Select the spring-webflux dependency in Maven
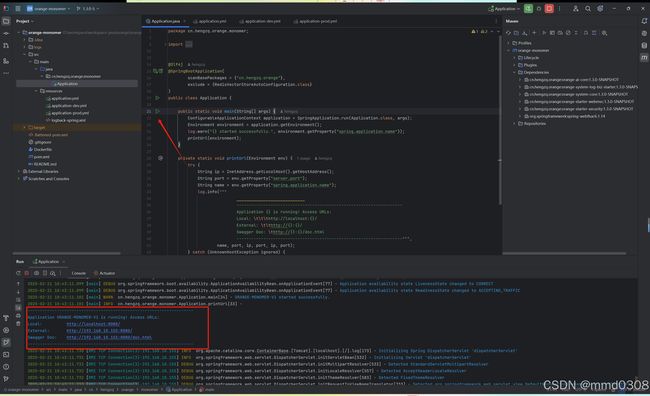The width and height of the screenshot is (650, 396). (565, 117)
